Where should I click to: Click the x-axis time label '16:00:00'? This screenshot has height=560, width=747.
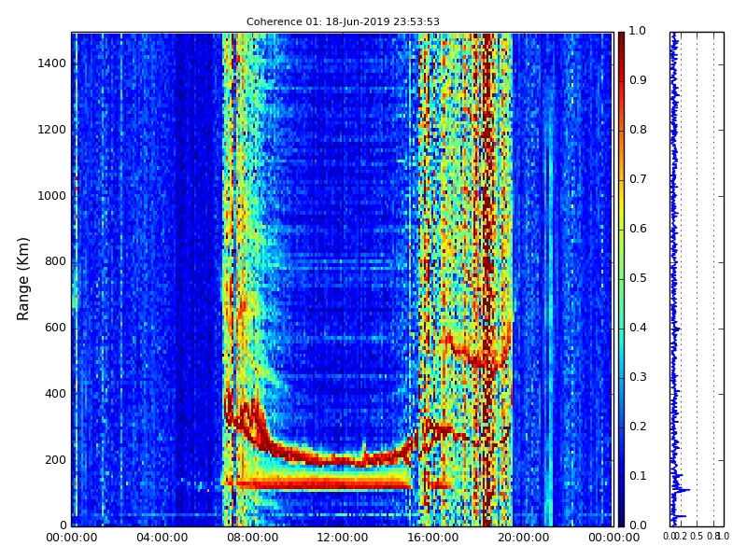click(433, 539)
